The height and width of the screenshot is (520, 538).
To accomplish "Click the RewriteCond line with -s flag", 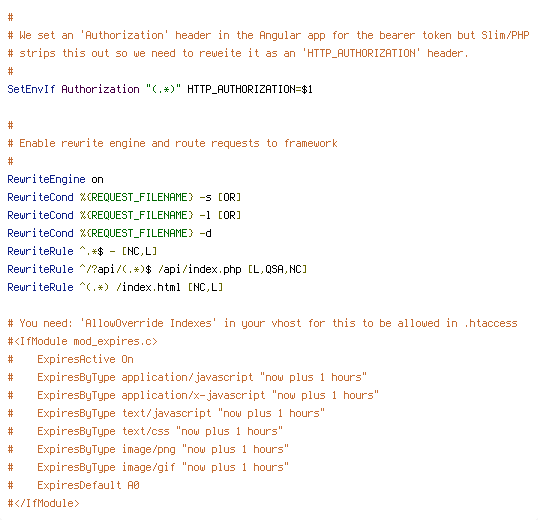I will 124,197.
